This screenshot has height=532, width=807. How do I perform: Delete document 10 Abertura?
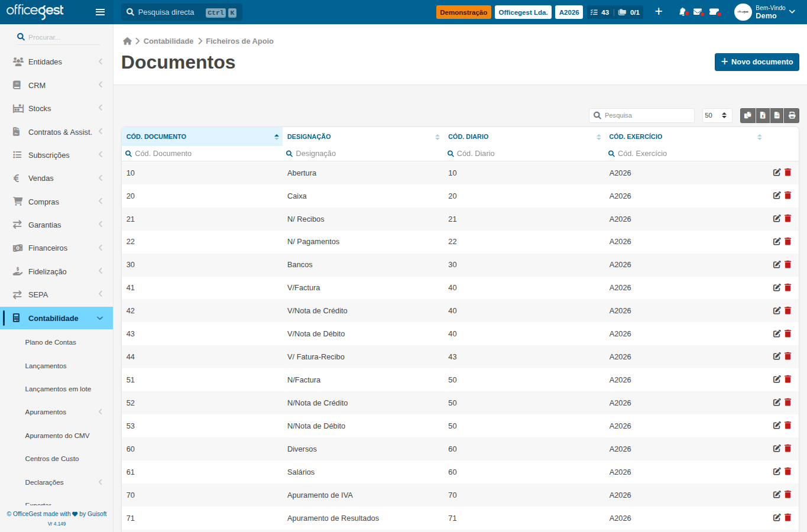point(787,173)
